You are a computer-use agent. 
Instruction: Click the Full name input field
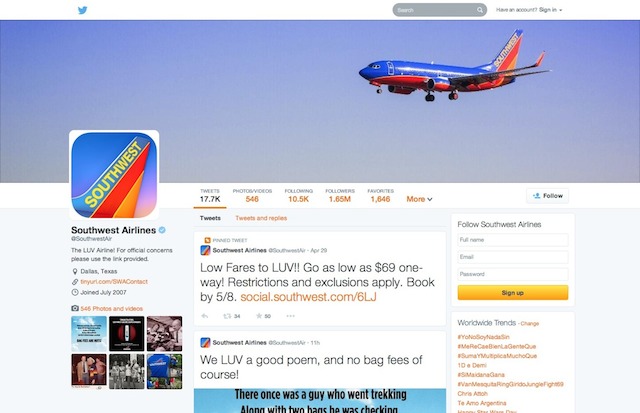pyautogui.click(x=513, y=240)
